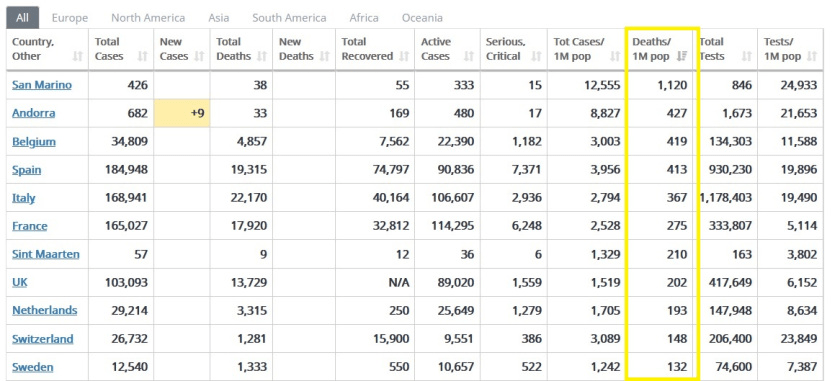Select Andorra's +9 new cases cell
This screenshot has height=381, width=840.
(x=182, y=113)
